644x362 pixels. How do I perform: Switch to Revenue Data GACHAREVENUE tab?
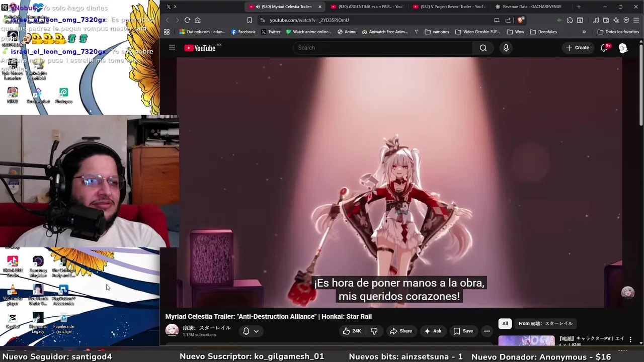point(529,7)
